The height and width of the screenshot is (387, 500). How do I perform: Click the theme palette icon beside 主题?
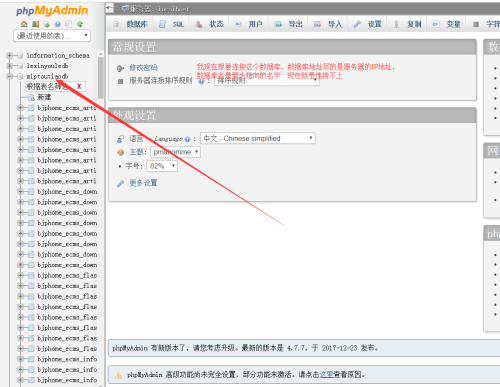pos(120,152)
